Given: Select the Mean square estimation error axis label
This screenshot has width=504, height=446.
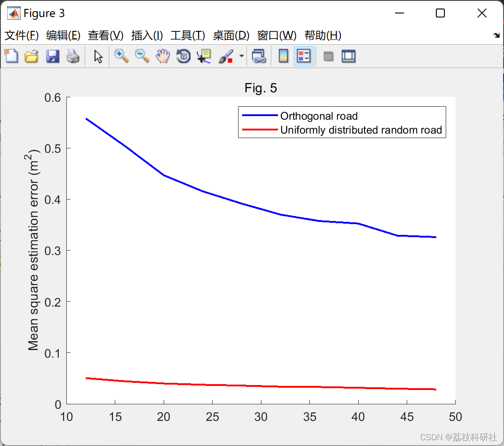Looking at the screenshot, I should click(x=33, y=250).
